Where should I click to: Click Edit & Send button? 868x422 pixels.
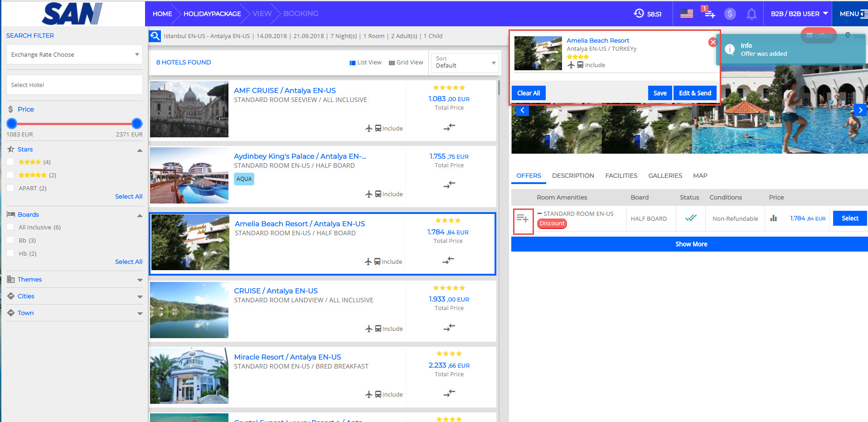coord(695,93)
